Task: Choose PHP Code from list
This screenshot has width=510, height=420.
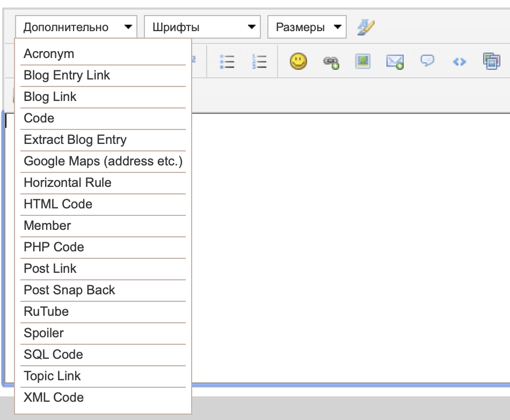Action: click(x=103, y=247)
